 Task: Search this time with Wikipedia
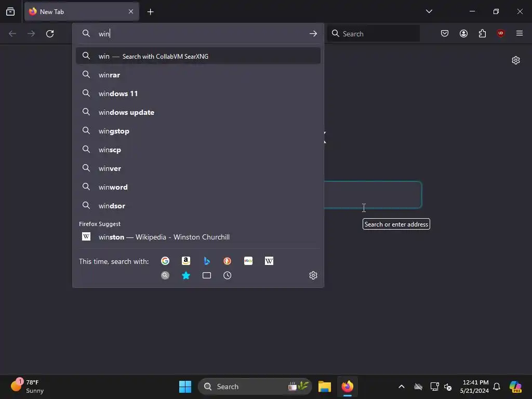click(x=269, y=261)
